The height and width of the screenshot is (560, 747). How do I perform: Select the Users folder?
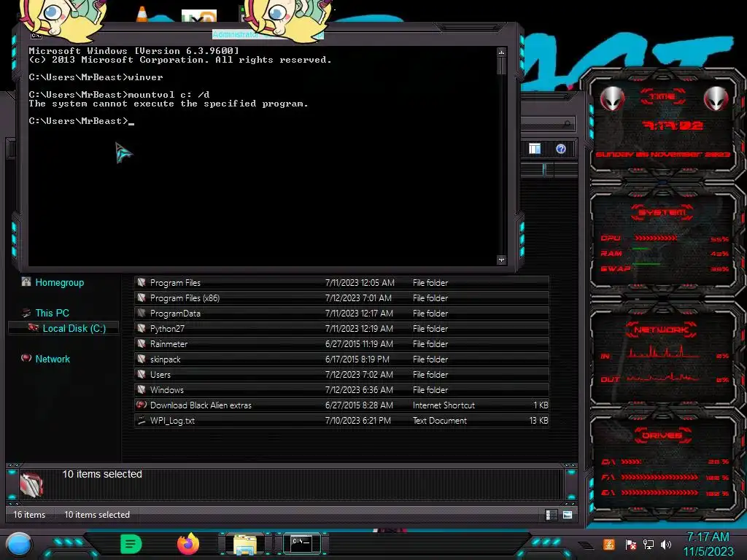[341, 374]
